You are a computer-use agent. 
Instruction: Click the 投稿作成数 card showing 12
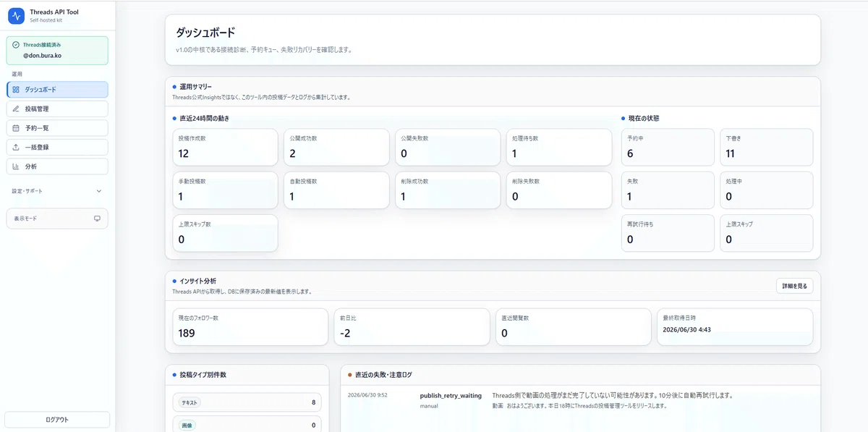225,148
